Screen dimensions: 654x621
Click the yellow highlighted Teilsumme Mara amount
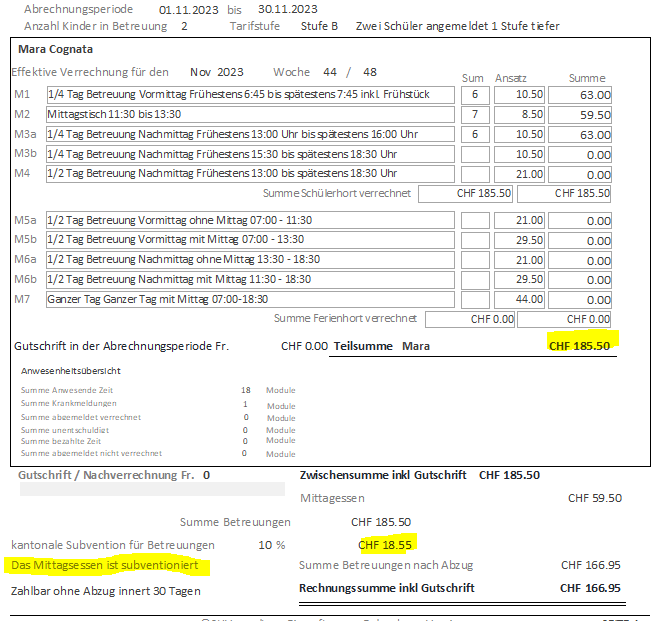coord(579,345)
